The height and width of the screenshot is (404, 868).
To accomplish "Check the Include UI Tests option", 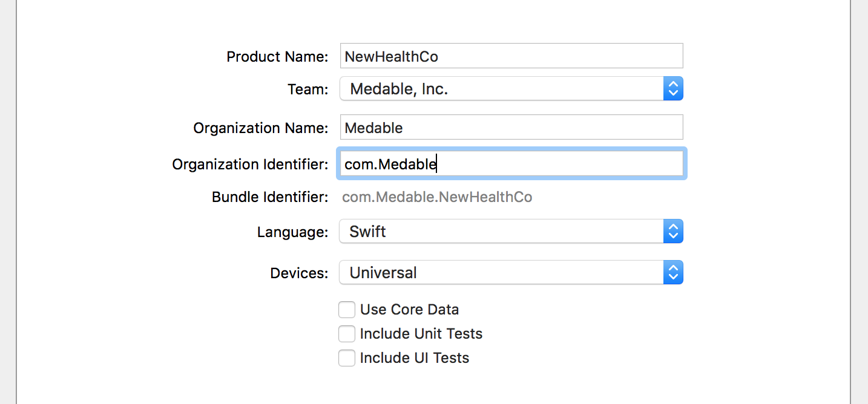I will [x=347, y=358].
